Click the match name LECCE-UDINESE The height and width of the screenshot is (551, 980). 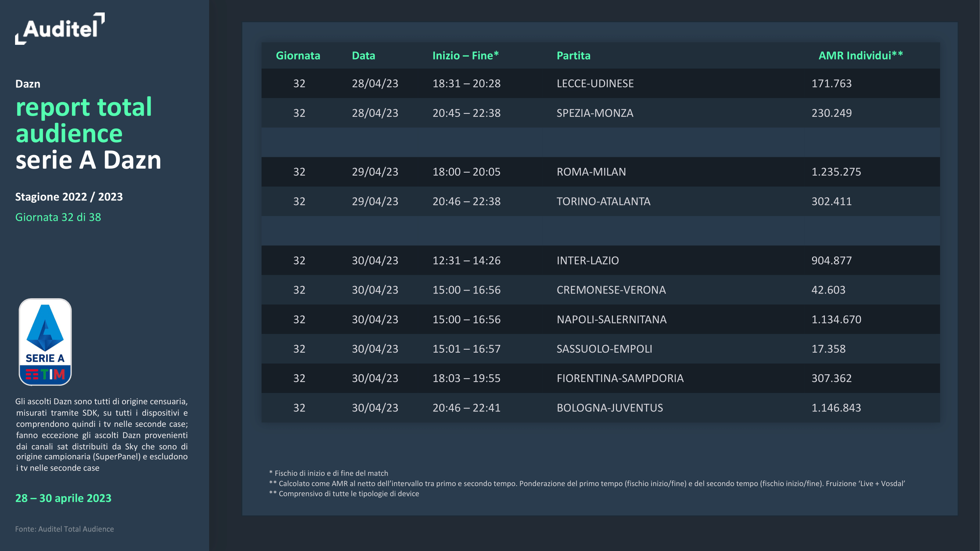[x=595, y=83]
